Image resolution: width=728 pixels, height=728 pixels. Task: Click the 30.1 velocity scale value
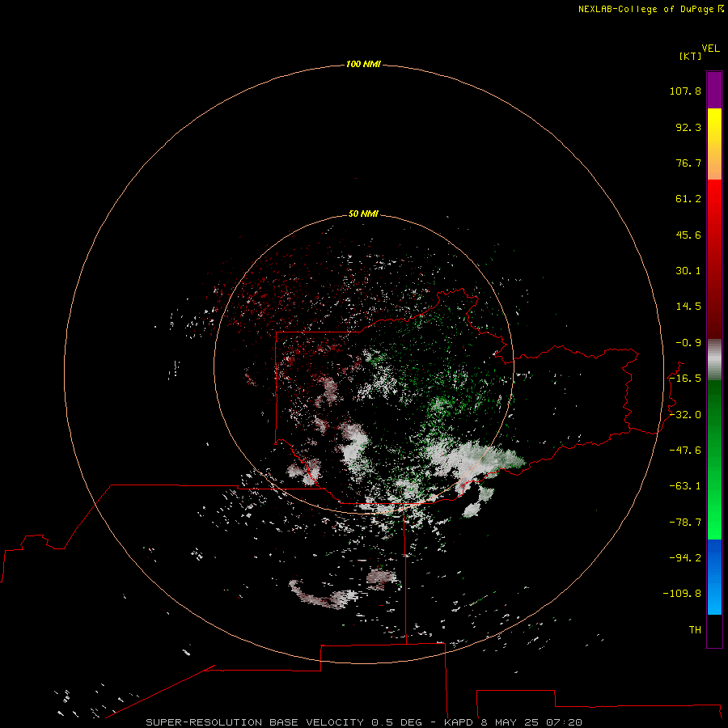click(x=688, y=271)
